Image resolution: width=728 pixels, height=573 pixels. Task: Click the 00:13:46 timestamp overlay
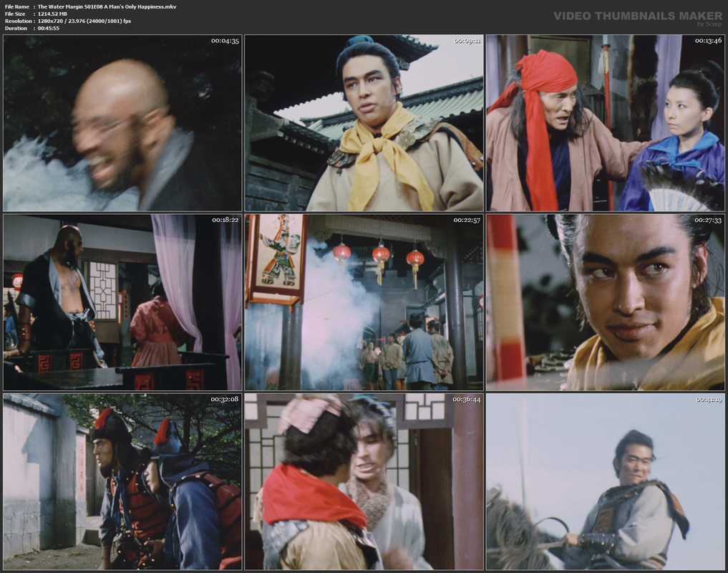click(x=708, y=41)
